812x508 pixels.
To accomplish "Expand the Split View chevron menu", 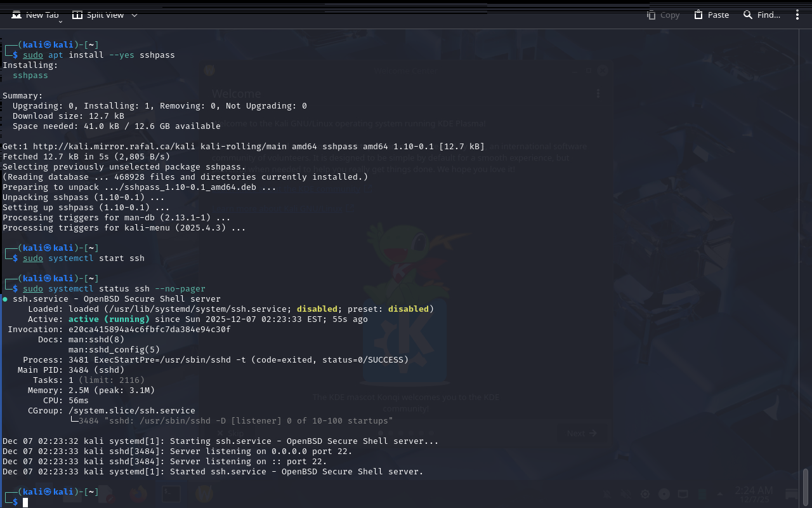I will pyautogui.click(x=134, y=15).
